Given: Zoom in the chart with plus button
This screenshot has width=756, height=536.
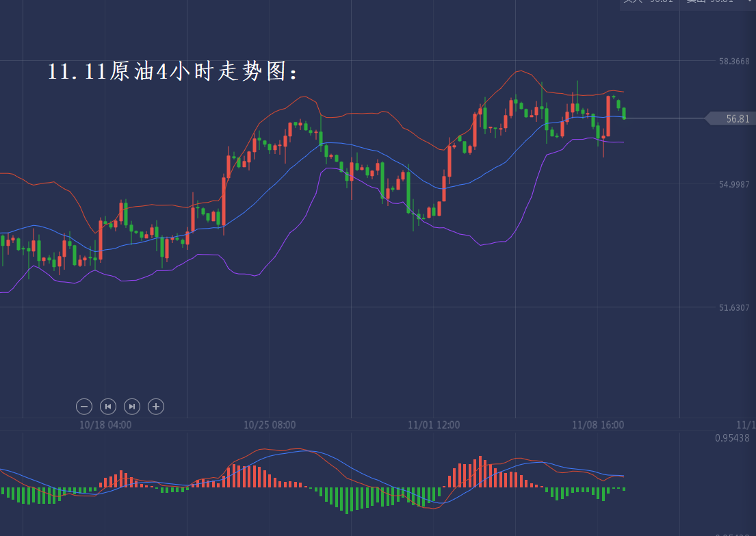Looking at the screenshot, I should point(156,407).
